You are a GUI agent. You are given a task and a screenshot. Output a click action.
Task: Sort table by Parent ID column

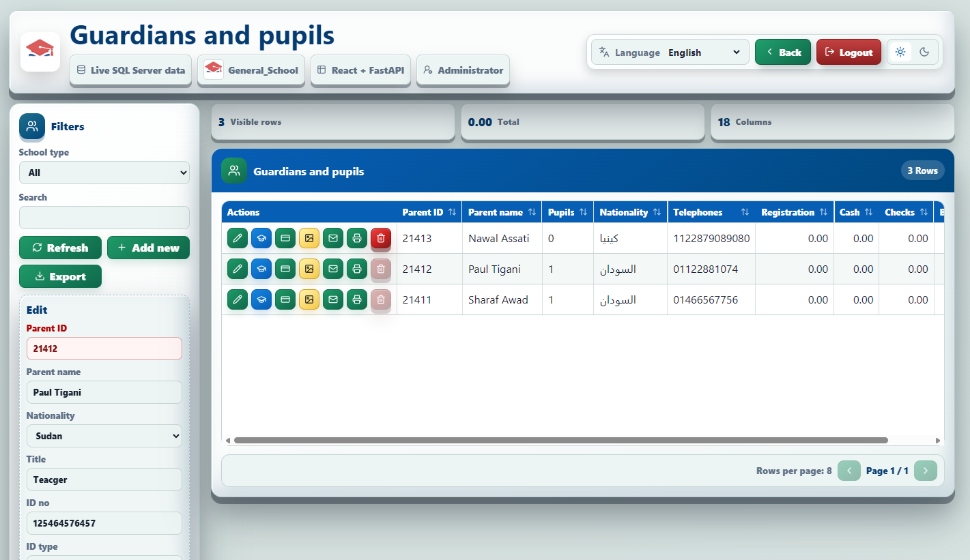point(429,212)
